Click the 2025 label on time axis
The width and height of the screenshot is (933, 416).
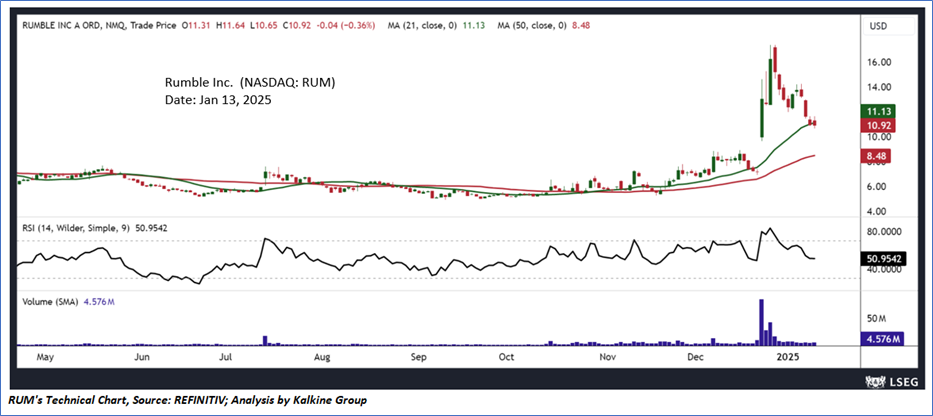pyautogui.click(x=790, y=357)
